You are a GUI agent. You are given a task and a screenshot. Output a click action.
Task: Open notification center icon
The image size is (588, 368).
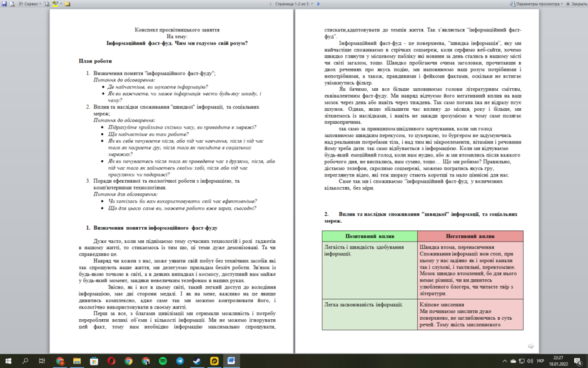point(578,361)
